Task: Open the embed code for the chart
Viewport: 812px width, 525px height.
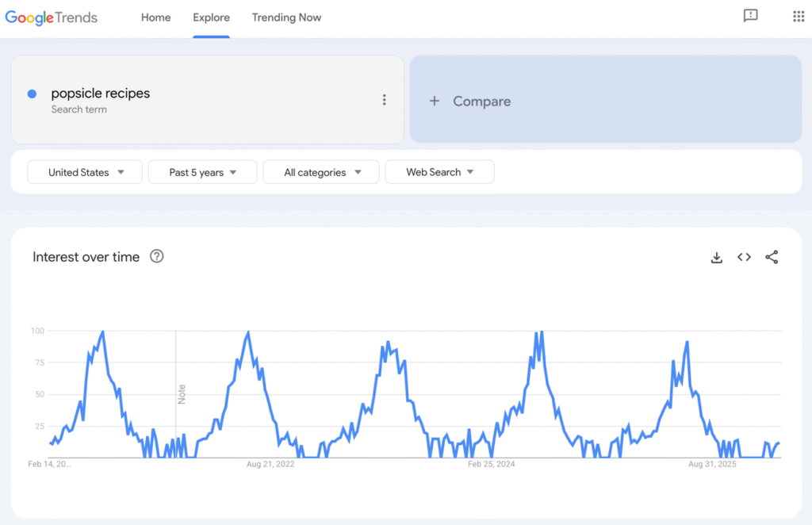Action: coord(744,257)
